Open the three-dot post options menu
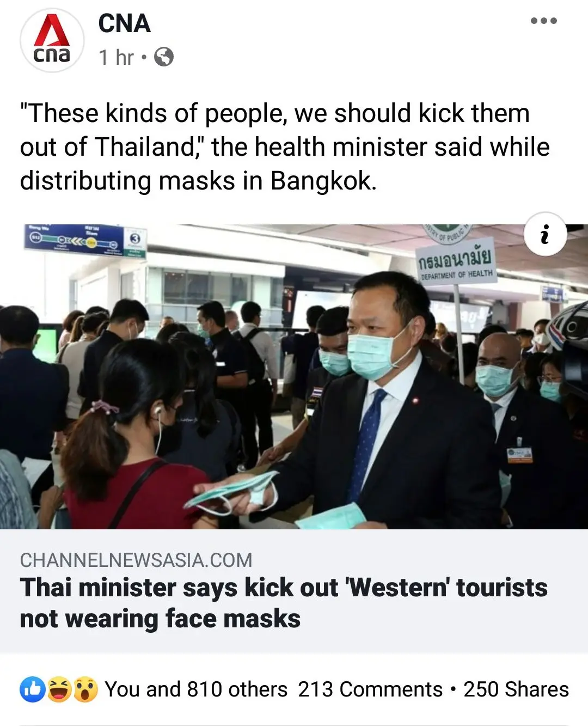588x727 pixels. [544, 21]
